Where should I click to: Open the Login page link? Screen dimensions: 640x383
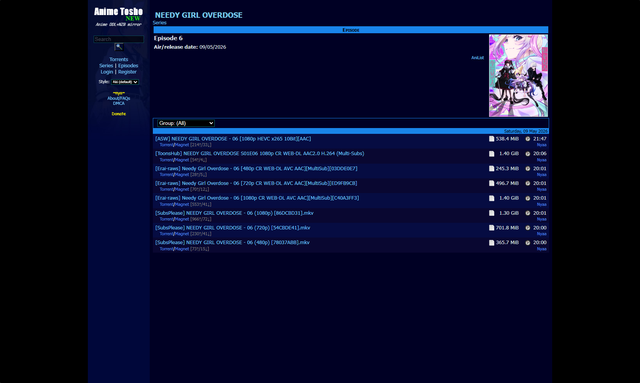(107, 72)
